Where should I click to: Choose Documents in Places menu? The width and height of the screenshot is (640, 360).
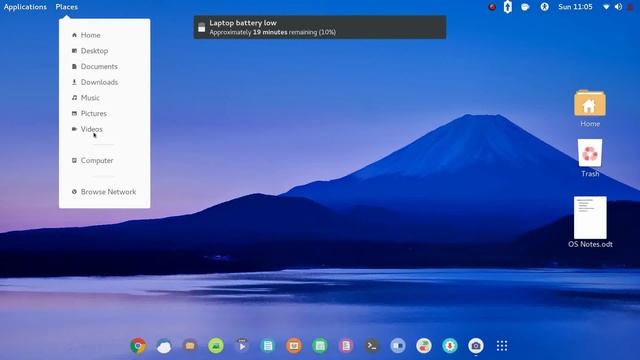[x=104, y=66]
